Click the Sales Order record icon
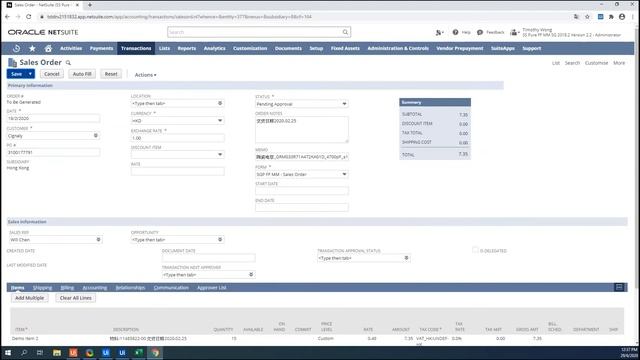640x360 pixels. 12,62
